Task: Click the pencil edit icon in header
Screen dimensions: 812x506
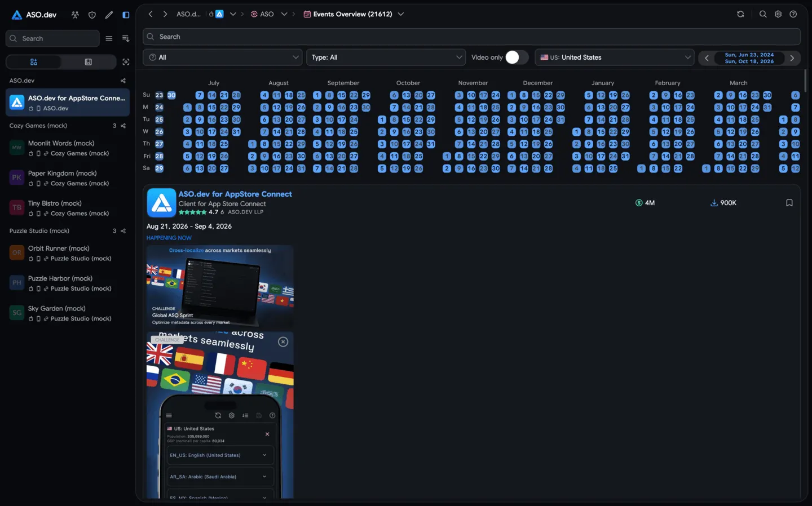Action: click(109, 15)
